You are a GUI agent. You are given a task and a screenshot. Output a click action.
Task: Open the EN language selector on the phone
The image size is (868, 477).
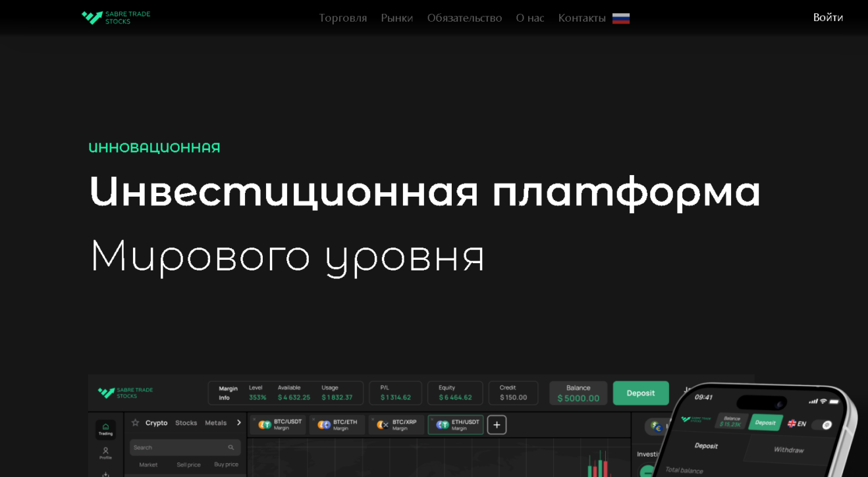[796, 424]
